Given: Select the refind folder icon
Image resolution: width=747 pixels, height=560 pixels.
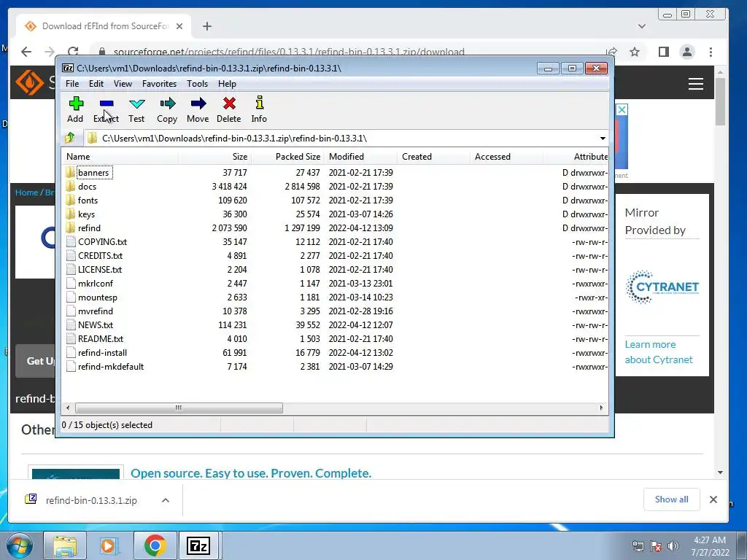Looking at the screenshot, I should click(71, 227).
